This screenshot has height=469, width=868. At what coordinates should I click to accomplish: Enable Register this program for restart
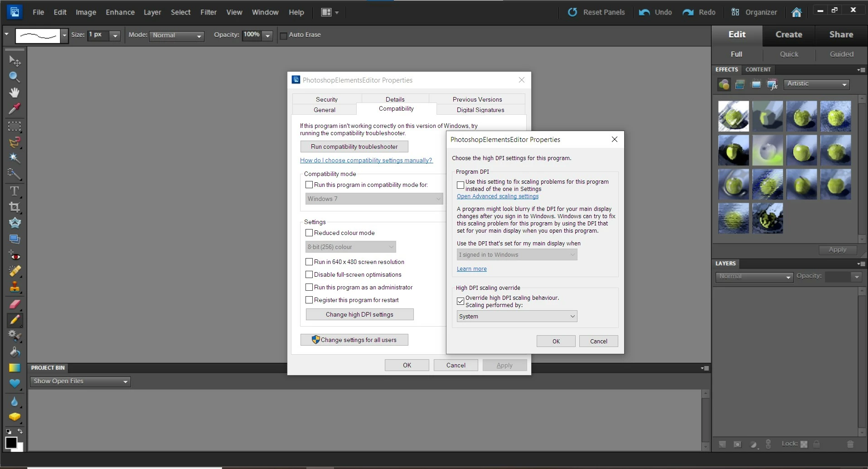point(309,300)
